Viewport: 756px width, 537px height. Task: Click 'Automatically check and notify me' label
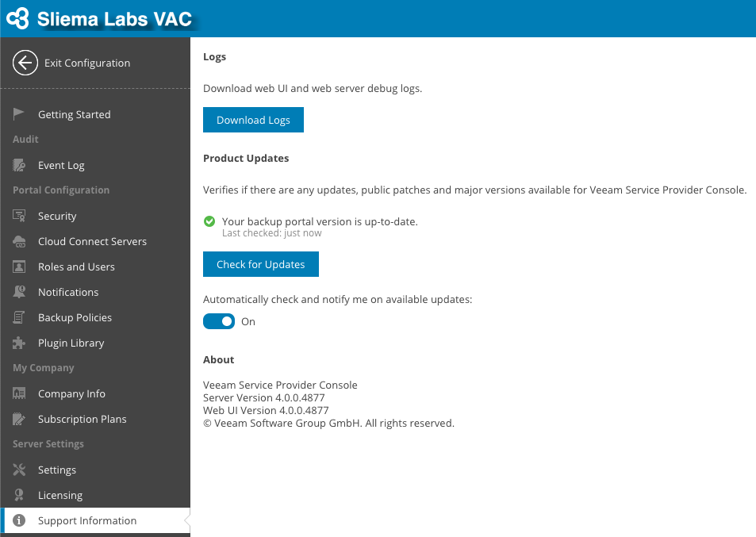[x=337, y=299]
